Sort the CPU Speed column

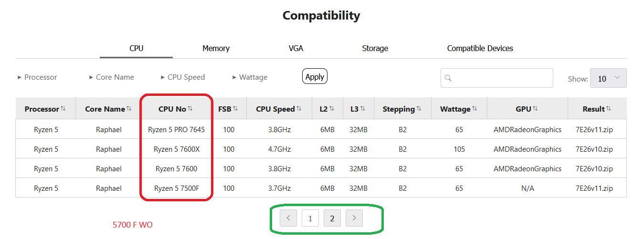point(299,109)
